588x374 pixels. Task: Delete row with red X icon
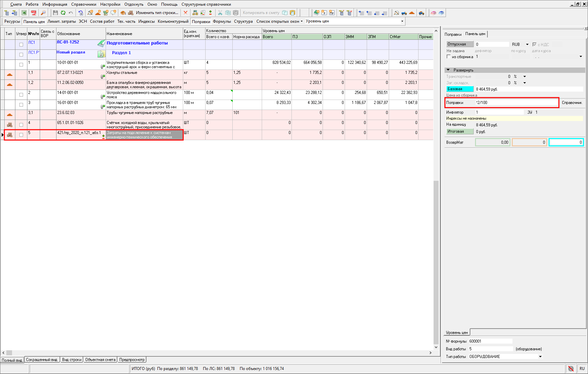[186, 13]
